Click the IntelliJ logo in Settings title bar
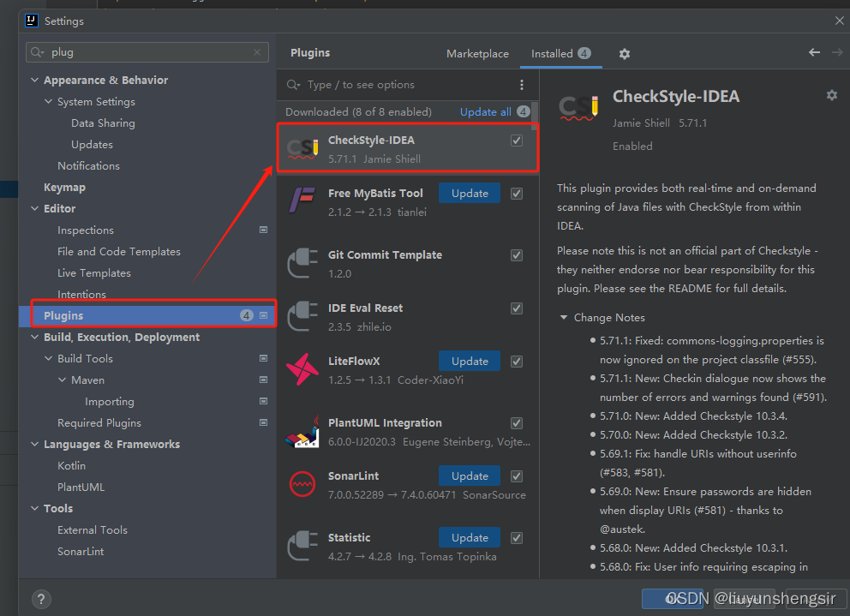Image resolution: width=850 pixels, height=616 pixels. click(x=32, y=21)
